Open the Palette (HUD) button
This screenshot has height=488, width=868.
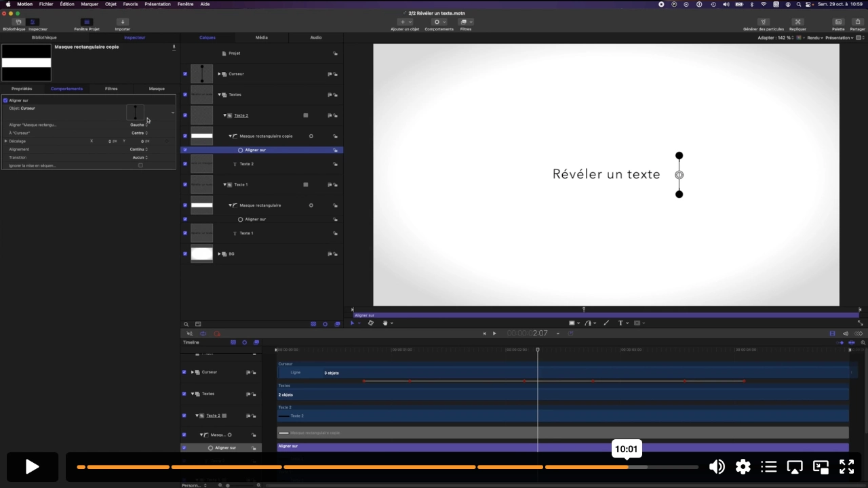pos(838,22)
